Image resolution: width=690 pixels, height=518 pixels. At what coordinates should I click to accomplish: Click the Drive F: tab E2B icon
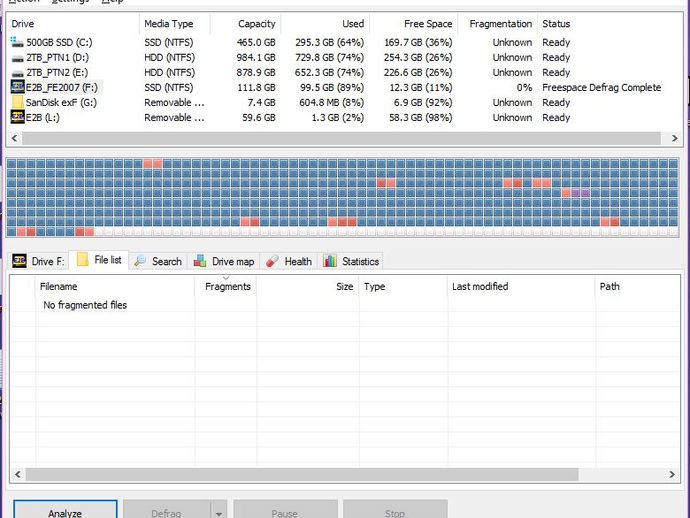click(x=19, y=261)
